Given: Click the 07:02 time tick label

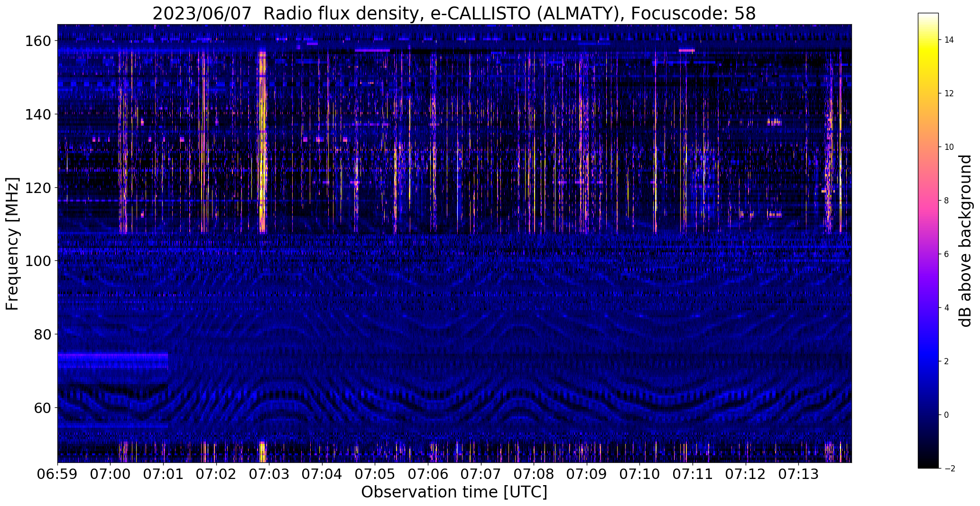Looking at the screenshot, I should (216, 474).
